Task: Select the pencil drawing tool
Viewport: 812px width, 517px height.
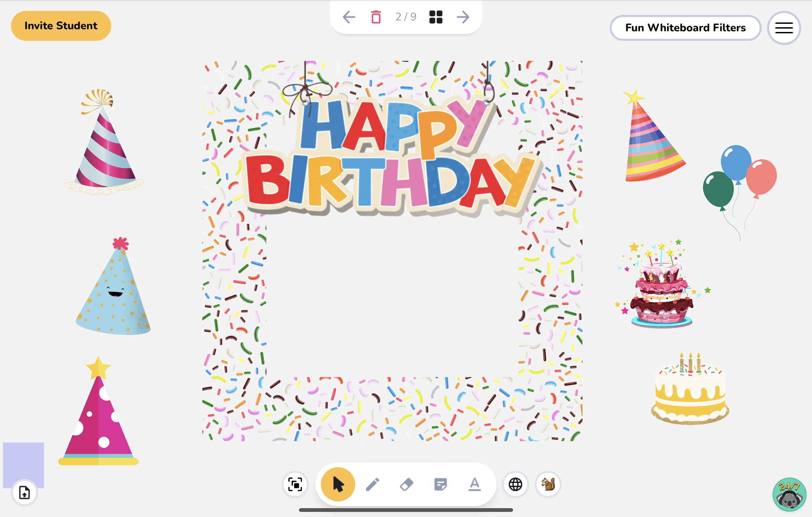Action: click(373, 484)
